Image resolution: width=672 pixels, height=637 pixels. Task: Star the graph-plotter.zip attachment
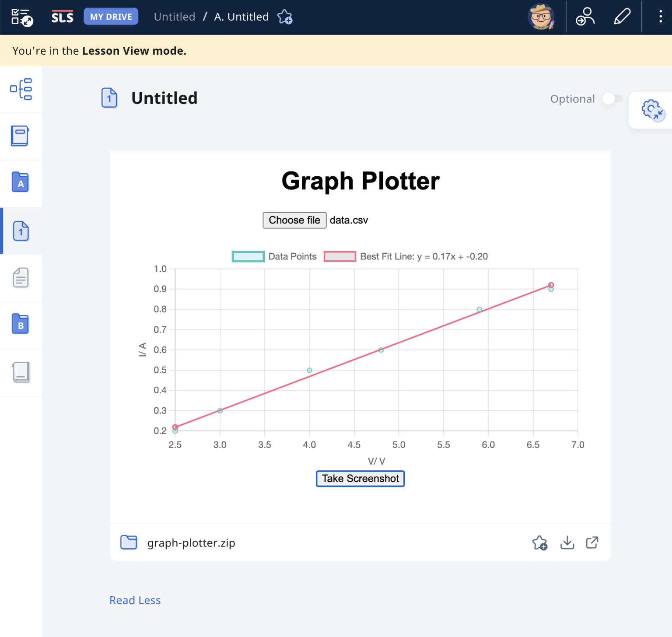coord(540,542)
